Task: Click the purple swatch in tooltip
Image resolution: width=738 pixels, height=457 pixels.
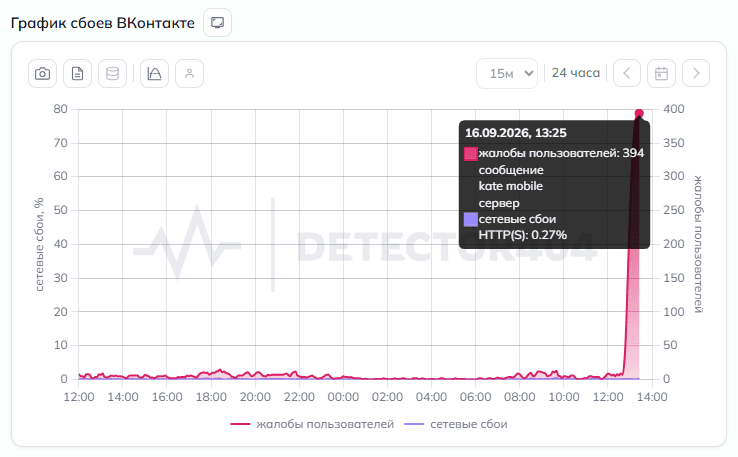Action: tap(471, 220)
